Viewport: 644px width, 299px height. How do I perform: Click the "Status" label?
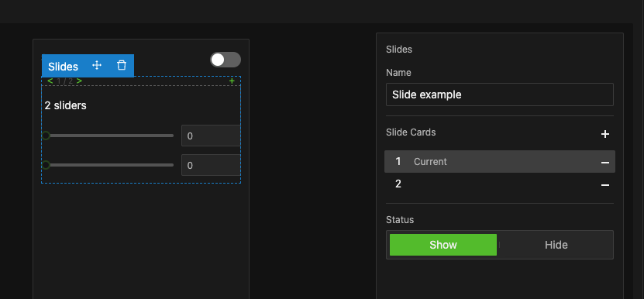(x=400, y=220)
